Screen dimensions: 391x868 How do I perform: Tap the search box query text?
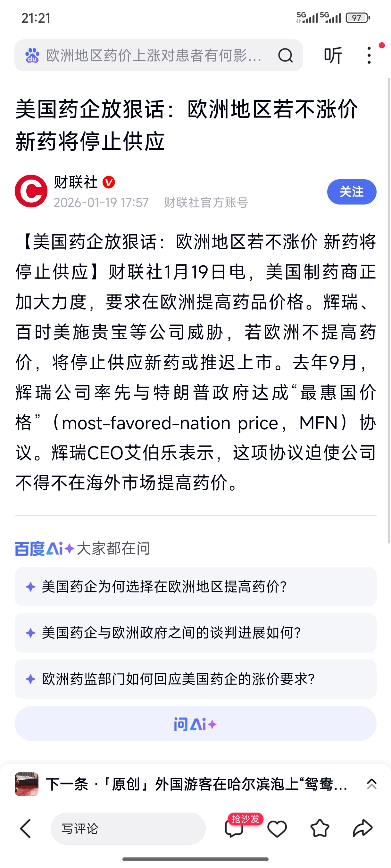tap(154, 55)
